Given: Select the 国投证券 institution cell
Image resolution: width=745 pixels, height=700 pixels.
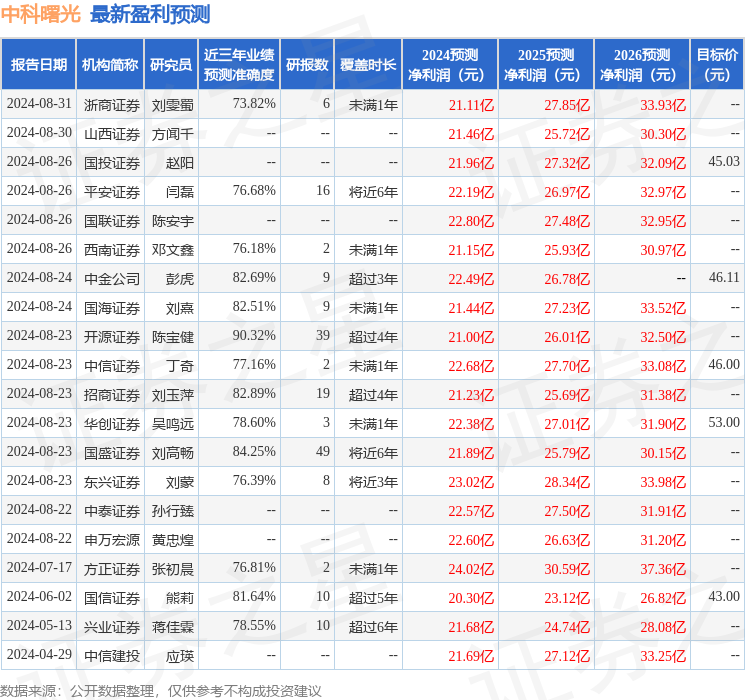Looking at the screenshot, I should [x=112, y=163].
